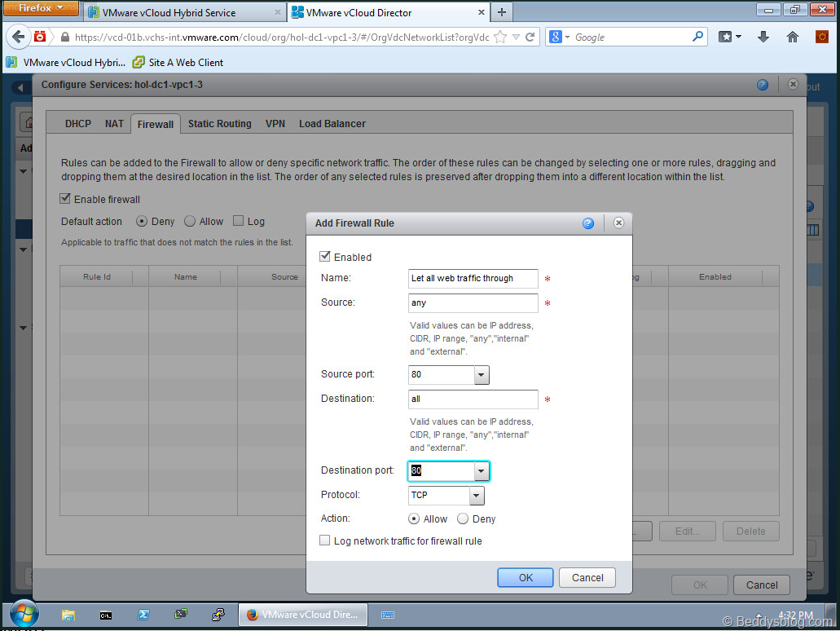
Task: Close the Configure Services window
Action: (x=793, y=84)
